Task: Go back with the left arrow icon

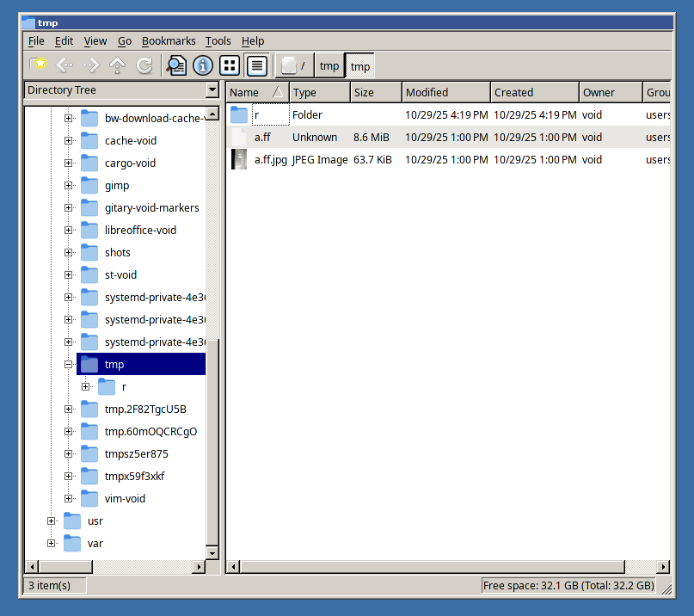Action: pos(64,65)
